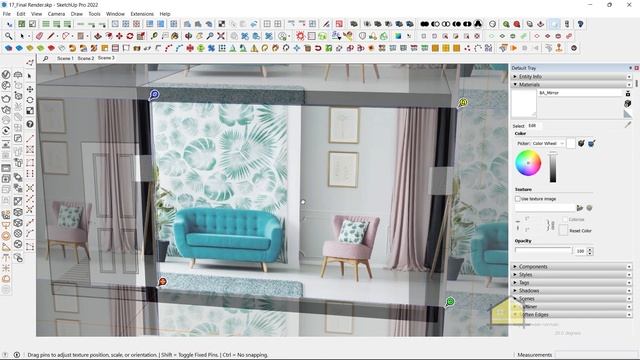Click the Create Material icon
The image size is (640, 360).
628,104
